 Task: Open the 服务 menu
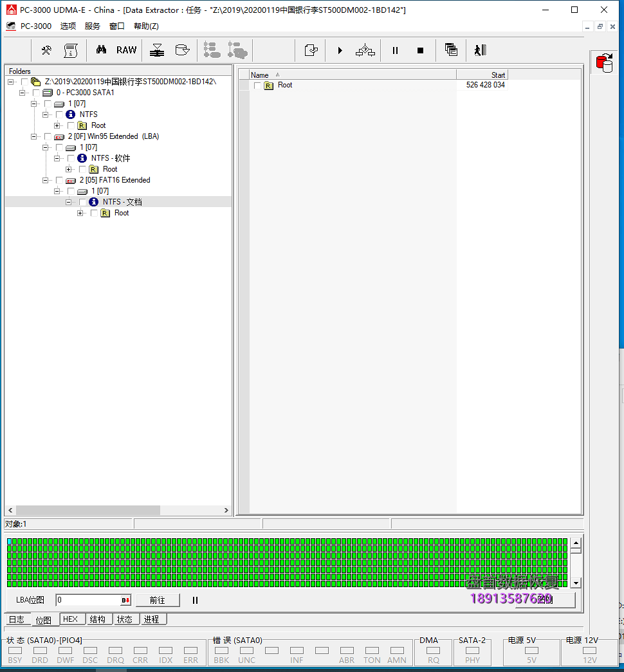tap(92, 26)
